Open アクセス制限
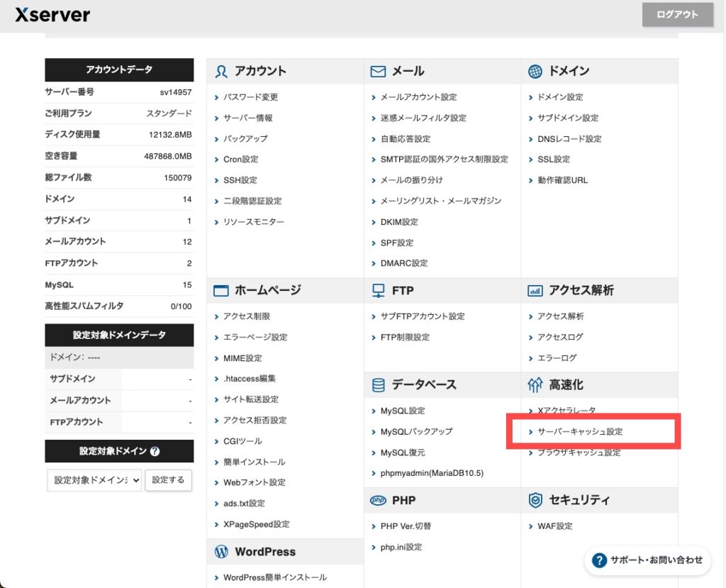This screenshot has width=726, height=588. point(246,316)
